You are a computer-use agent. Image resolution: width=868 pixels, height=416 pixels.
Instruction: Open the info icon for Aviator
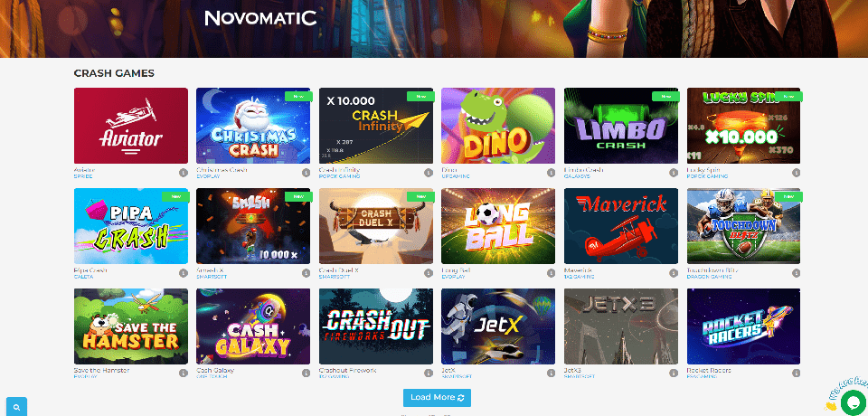tap(184, 173)
